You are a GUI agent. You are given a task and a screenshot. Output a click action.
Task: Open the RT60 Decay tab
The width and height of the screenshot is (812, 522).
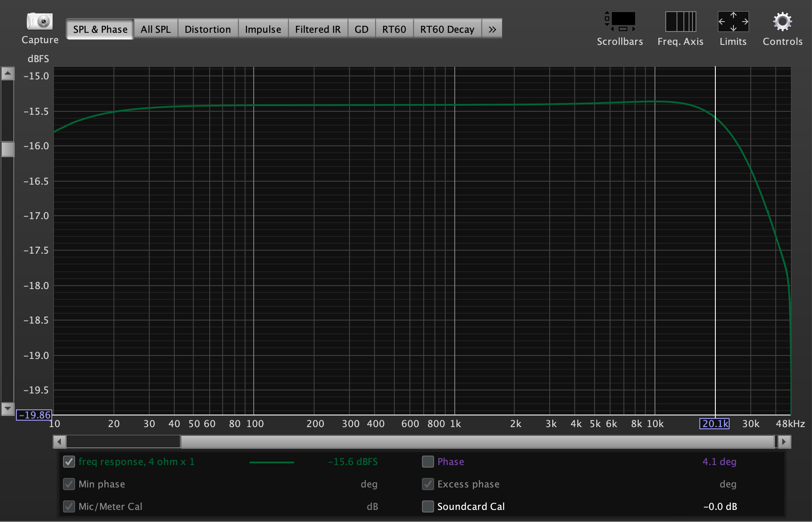pos(447,29)
